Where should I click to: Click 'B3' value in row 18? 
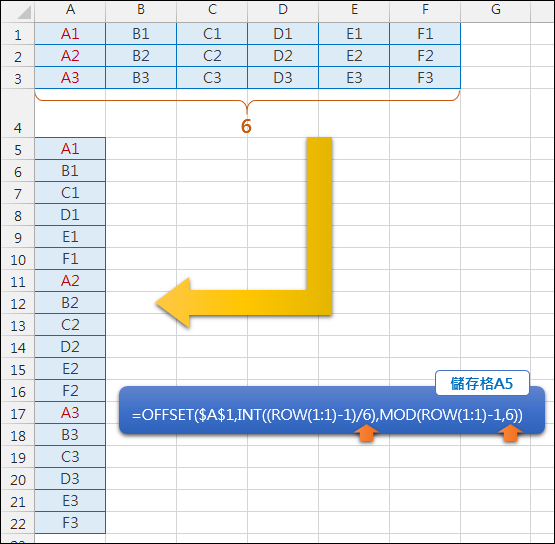[70, 435]
